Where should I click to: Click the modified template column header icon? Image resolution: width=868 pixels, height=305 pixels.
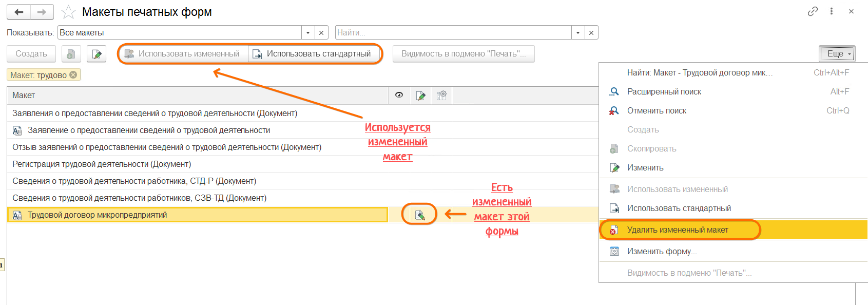(x=420, y=95)
